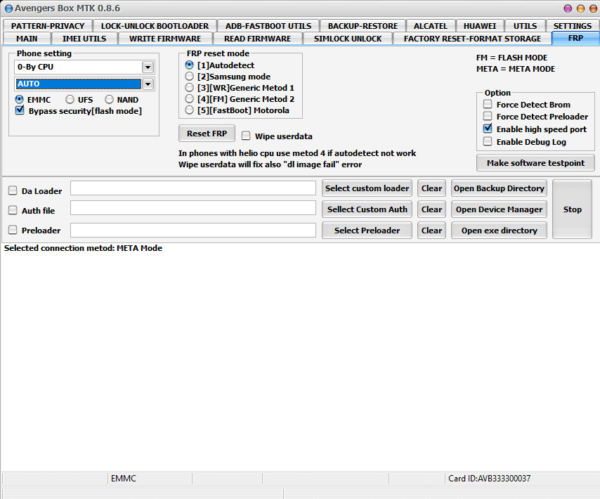Select [3][WR]Generic Metod 1
600x499 pixels.
click(189, 88)
